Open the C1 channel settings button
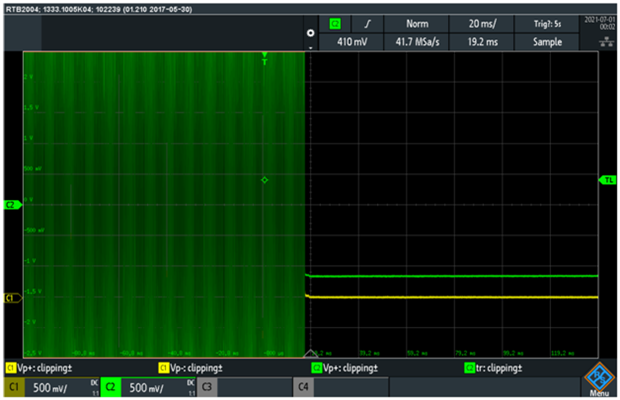 pyautogui.click(x=14, y=387)
